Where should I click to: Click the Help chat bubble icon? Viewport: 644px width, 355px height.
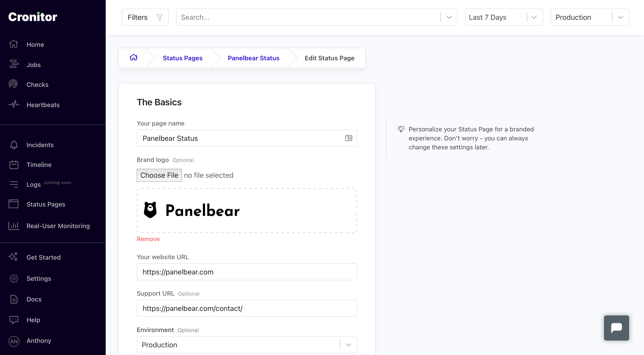pos(14,320)
